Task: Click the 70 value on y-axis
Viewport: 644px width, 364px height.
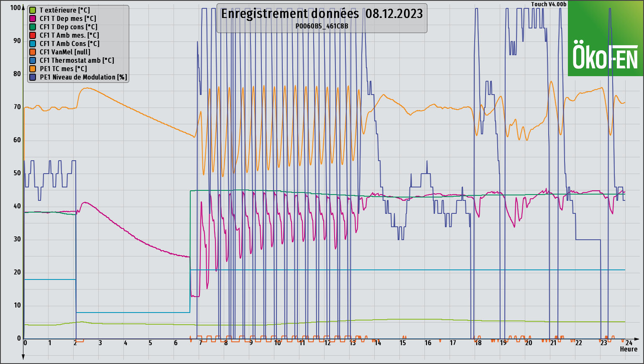Action: (x=17, y=107)
